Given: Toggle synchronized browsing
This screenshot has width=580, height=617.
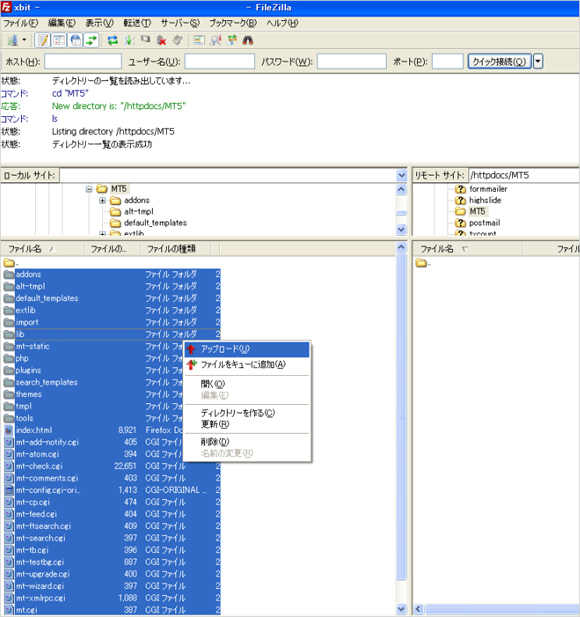Looking at the screenshot, I should click(x=232, y=40).
